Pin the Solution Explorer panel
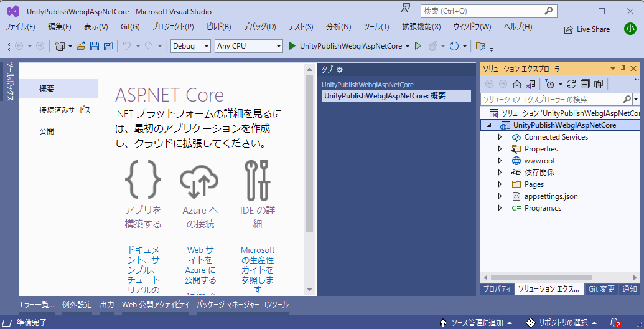 coord(623,69)
